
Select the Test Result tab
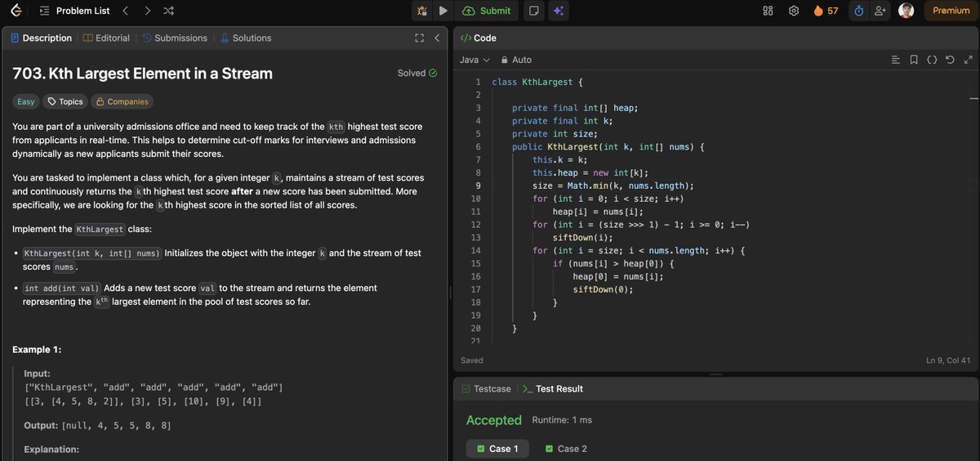(x=553, y=389)
